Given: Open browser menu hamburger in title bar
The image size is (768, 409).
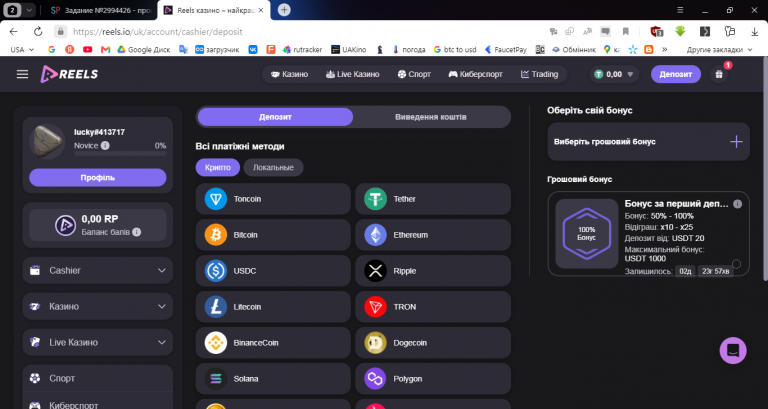Looking at the screenshot, I should click(680, 10).
